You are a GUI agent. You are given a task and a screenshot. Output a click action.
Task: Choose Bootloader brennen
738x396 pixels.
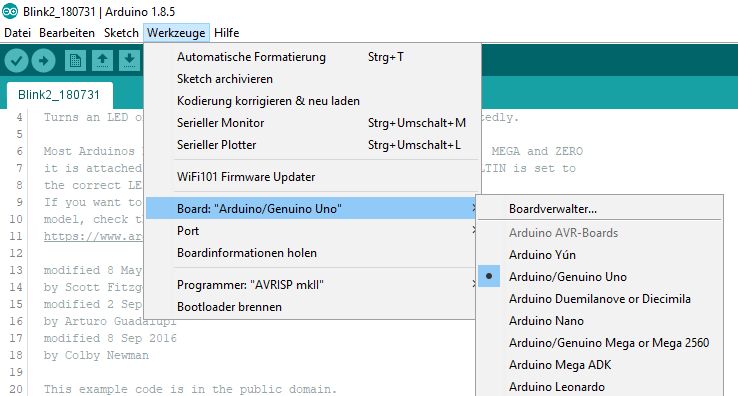(x=311, y=307)
